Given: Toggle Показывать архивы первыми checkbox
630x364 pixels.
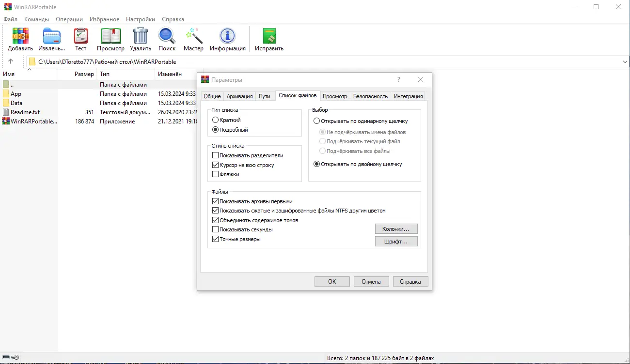Looking at the screenshot, I should (x=216, y=201).
